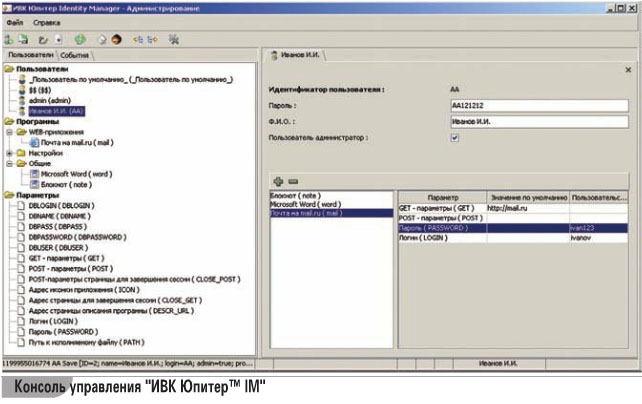This screenshot has height=404, width=642.
Task: Click the Ф.И.О. input field
Action: click(539, 122)
